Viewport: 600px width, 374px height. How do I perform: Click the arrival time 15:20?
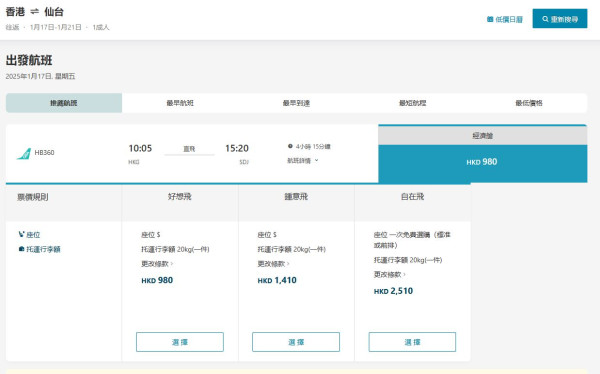pos(237,148)
